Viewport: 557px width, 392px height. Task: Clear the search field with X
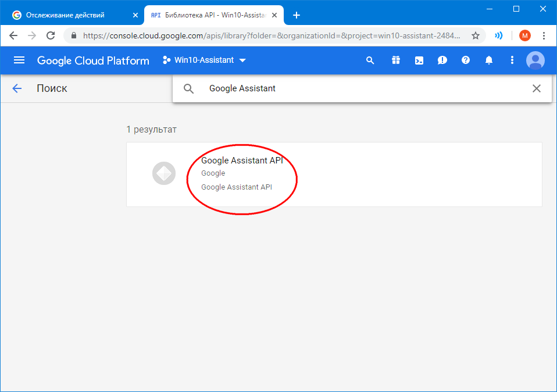536,88
